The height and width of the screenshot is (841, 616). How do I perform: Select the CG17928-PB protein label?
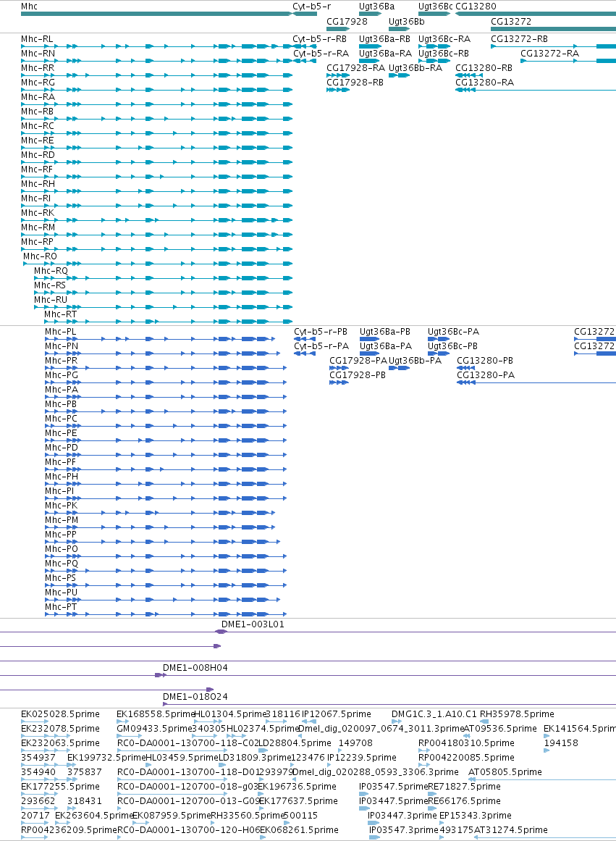(358, 375)
